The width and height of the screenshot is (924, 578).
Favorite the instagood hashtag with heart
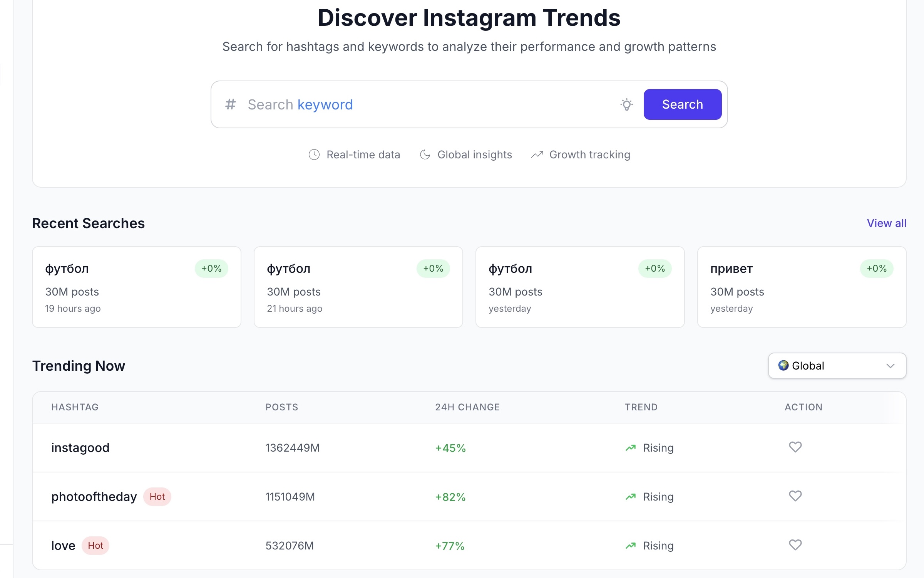(795, 447)
